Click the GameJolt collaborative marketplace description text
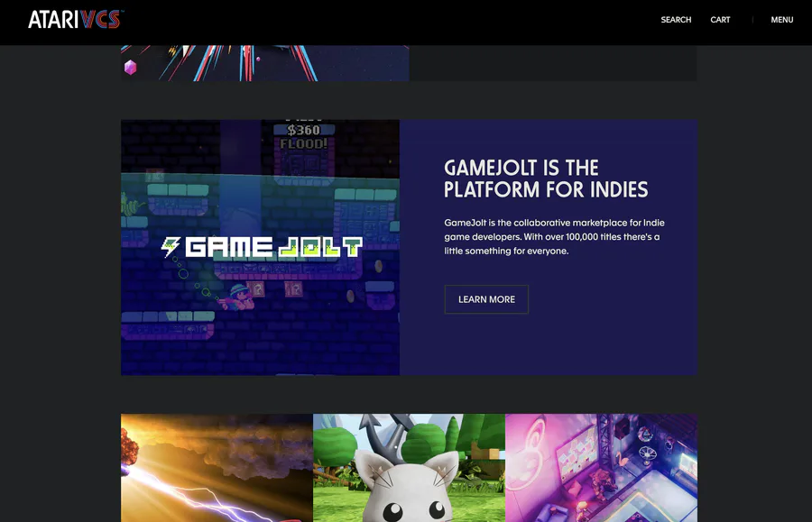812x522 pixels. [554, 236]
